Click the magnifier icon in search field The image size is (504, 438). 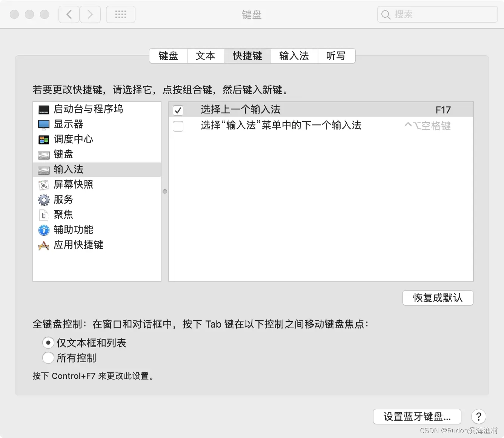pyautogui.click(x=386, y=15)
